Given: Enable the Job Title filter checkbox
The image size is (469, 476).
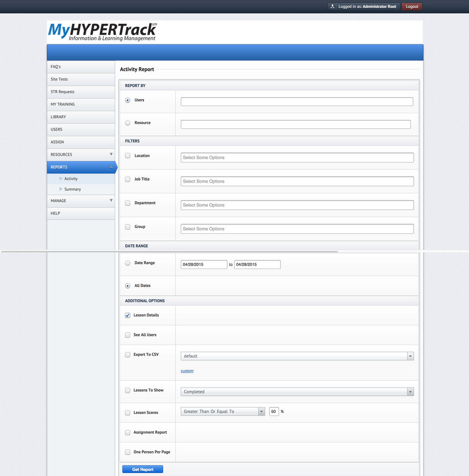Looking at the screenshot, I should coord(128,179).
